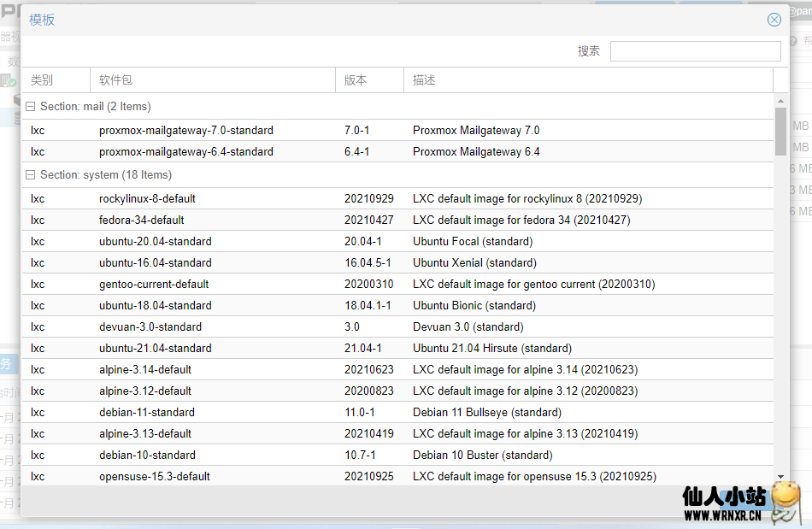
Task: Click the 搜索 search input field
Action: point(695,51)
